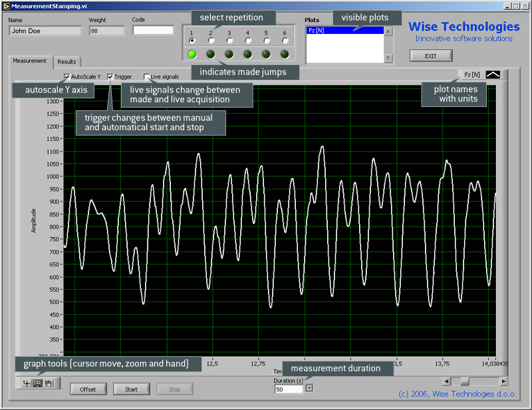Select Fz [N] in the Plots list
Viewport: 532px width, 410px height.
[344, 31]
